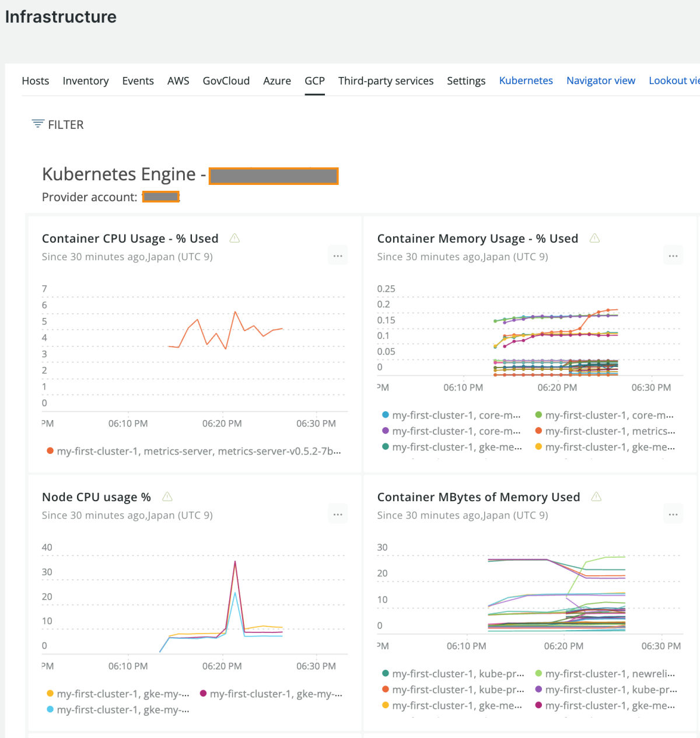Open options menu for Container MBytes chart

point(673,515)
